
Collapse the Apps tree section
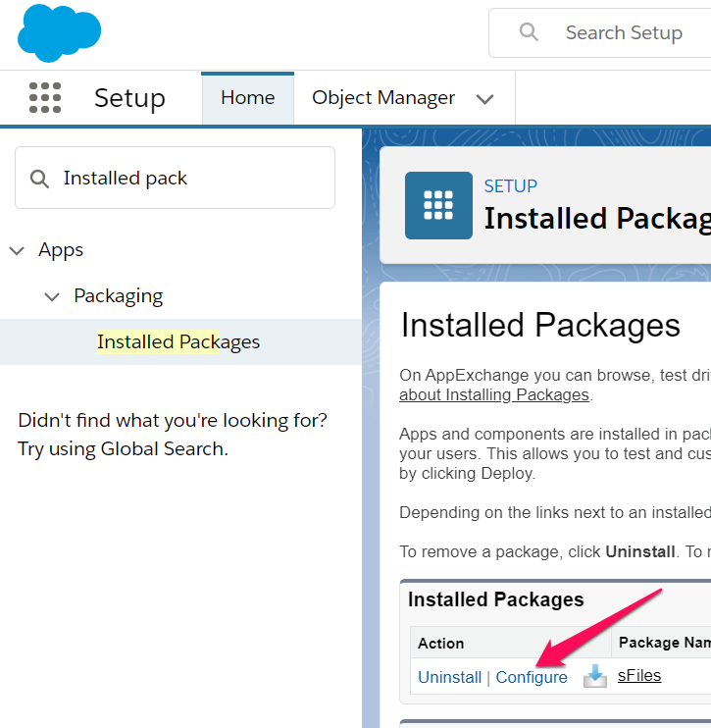click(17, 251)
